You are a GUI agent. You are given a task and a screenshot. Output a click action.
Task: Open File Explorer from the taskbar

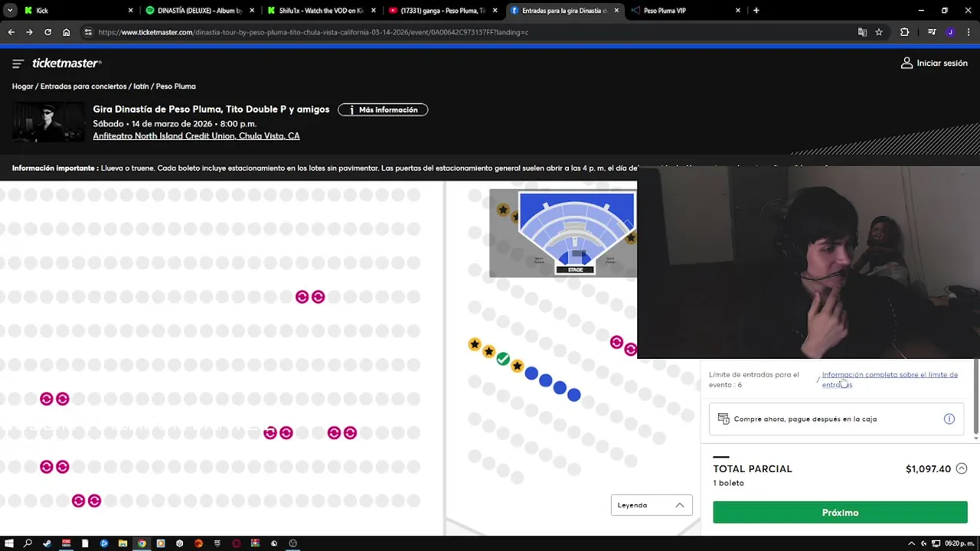click(122, 543)
